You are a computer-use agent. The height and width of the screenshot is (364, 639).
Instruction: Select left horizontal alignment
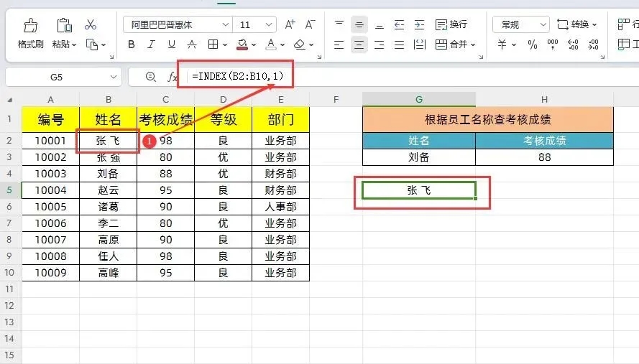(x=339, y=45)
